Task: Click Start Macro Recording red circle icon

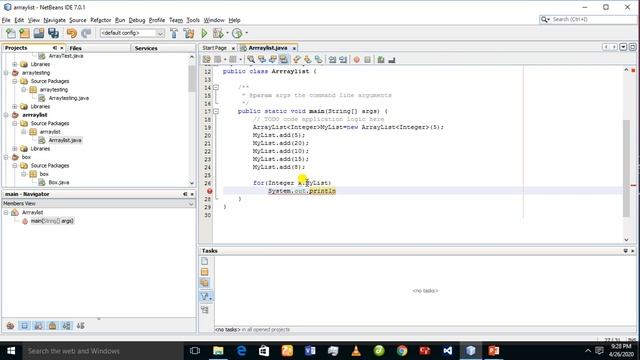Action: pos(357,60)
